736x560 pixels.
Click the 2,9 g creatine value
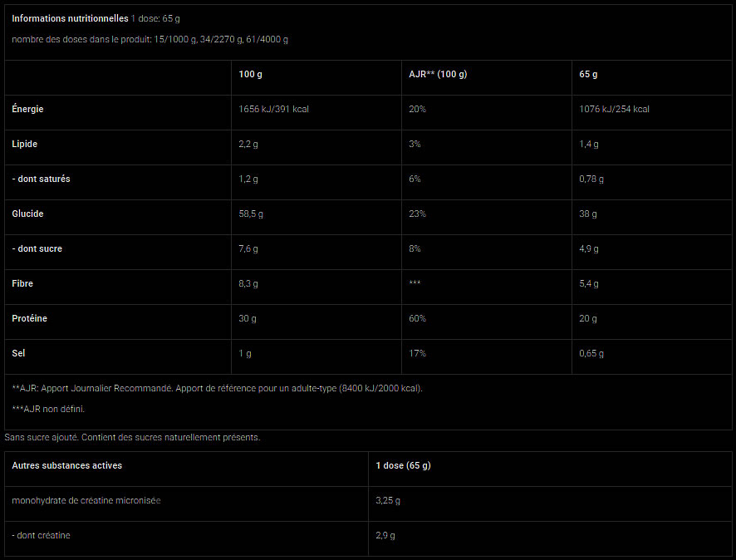(385, 535)
